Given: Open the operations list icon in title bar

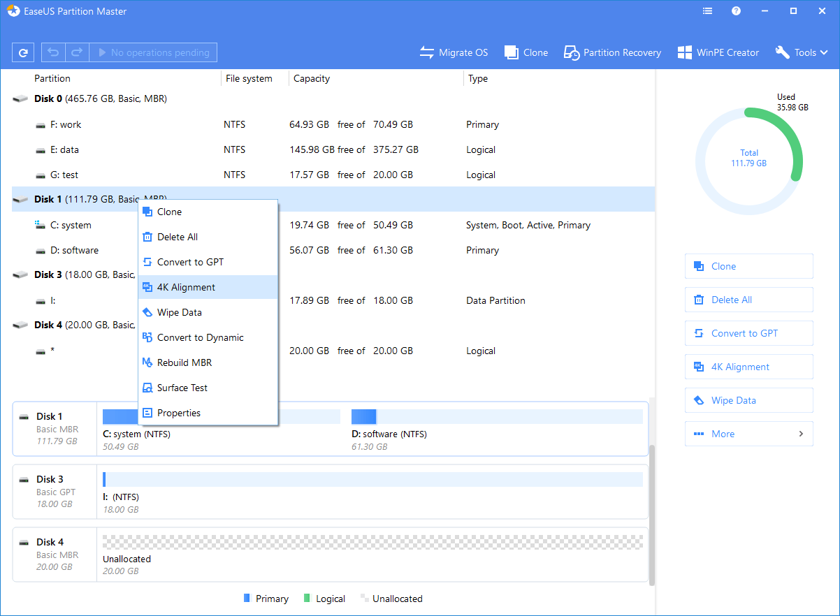Looking at the screenshot, I should pos(707,11).
